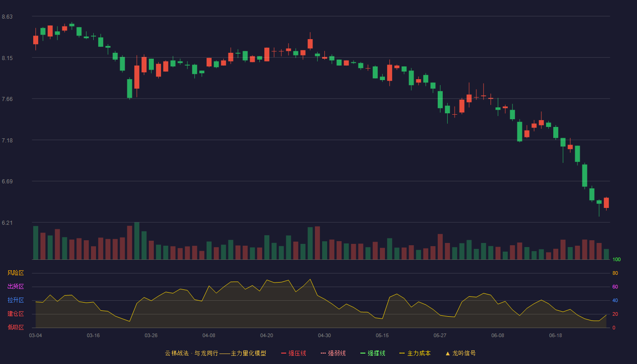Toggle the 强压线 legend item
Screen dimensions: 637x364
pos(293,353)
